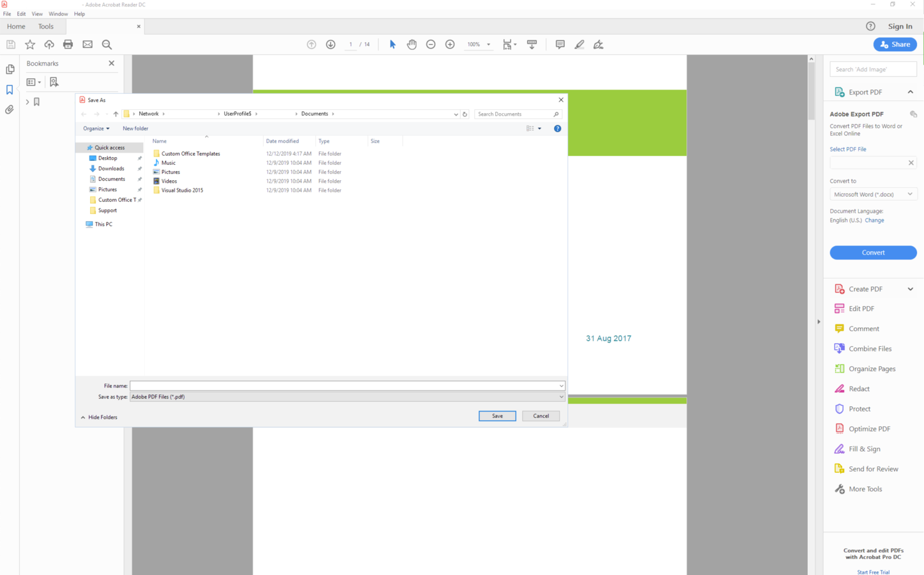Click the Zoom in plus icon
Screen dimensions: 924x575
450,44
